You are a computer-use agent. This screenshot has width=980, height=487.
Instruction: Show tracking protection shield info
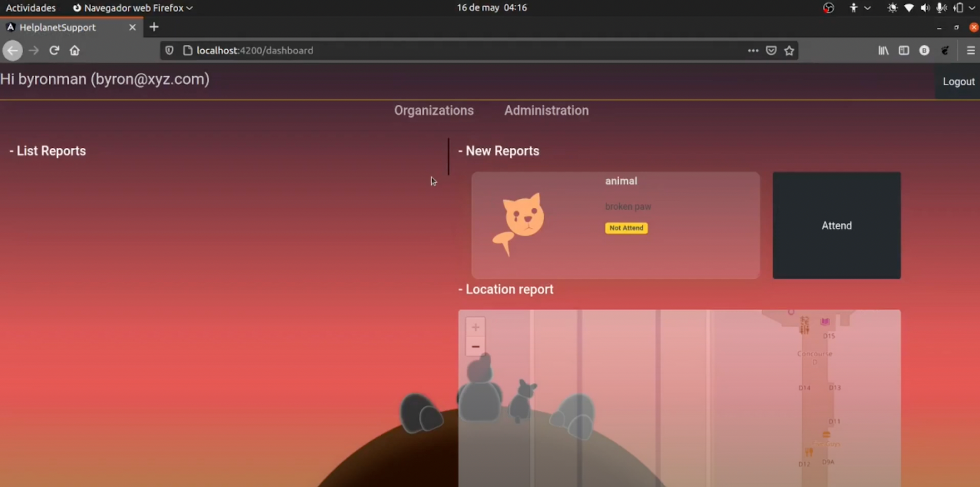coord(169,51)
